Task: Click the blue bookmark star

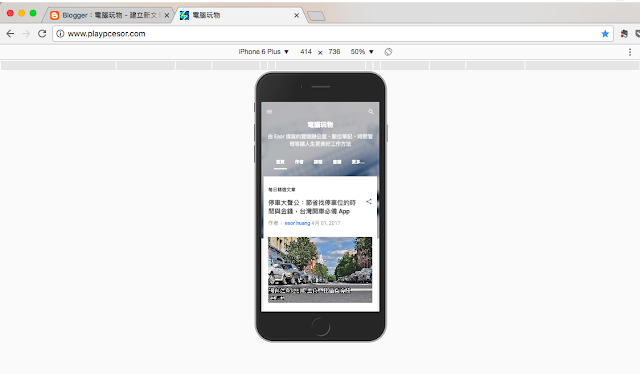Action: point(605,33)
